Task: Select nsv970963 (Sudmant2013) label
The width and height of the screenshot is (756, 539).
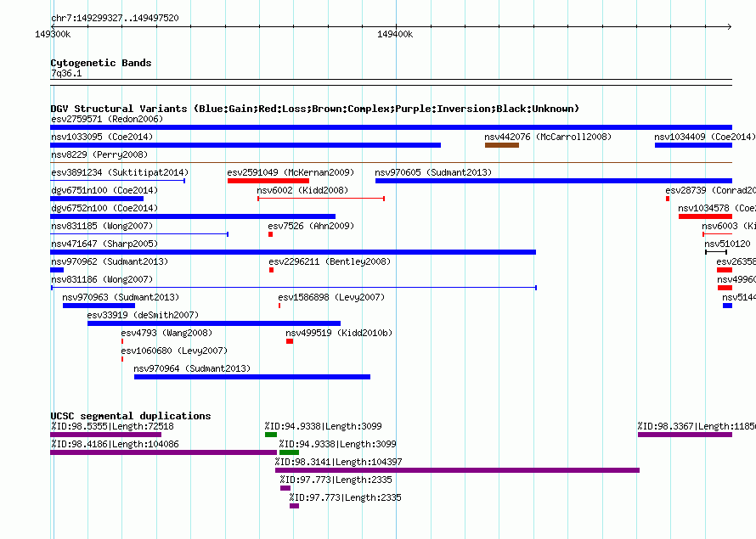Action: click(x=121, y=297)
